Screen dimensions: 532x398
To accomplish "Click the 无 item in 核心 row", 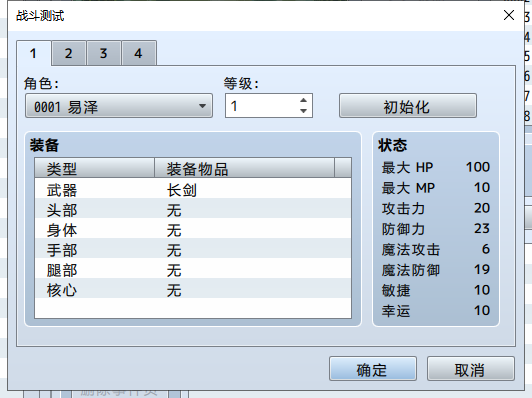I will pyautogui.click(x=174, y=290).
